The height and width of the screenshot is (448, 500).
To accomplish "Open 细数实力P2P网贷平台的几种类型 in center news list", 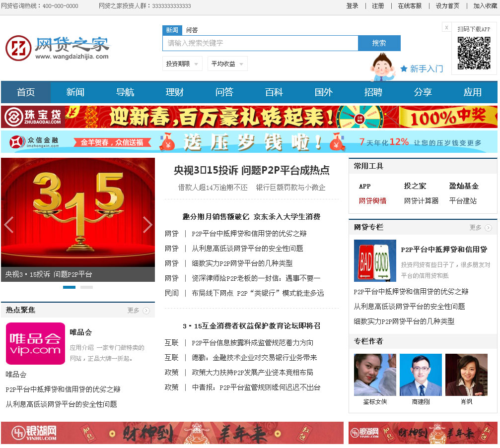I will pyautogui.click(x=242, y=263).
